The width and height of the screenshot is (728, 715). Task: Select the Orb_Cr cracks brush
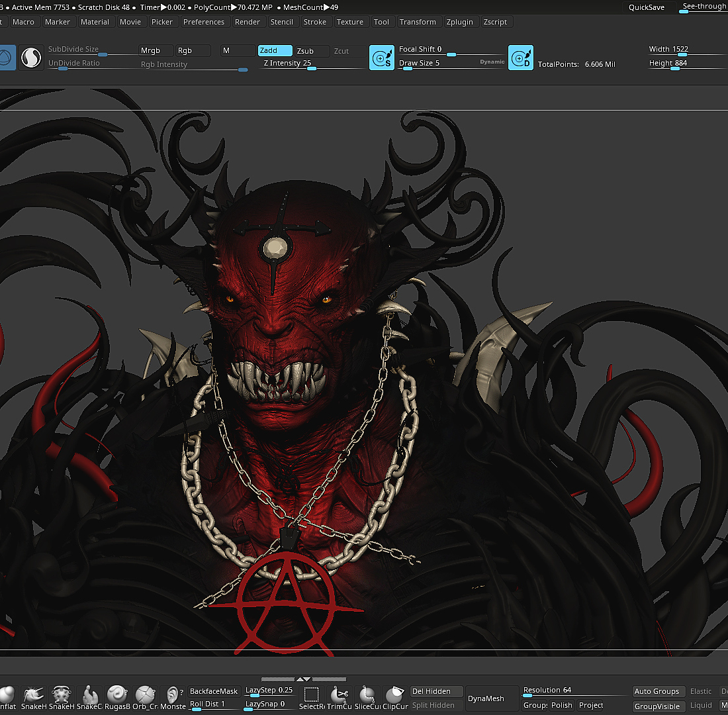point(145,698)
